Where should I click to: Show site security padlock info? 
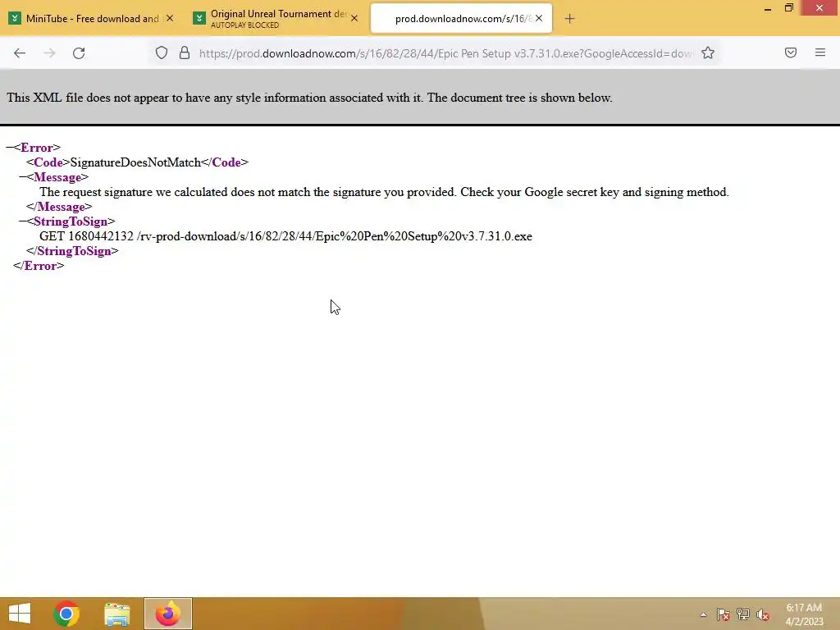[x=185, y=52]
